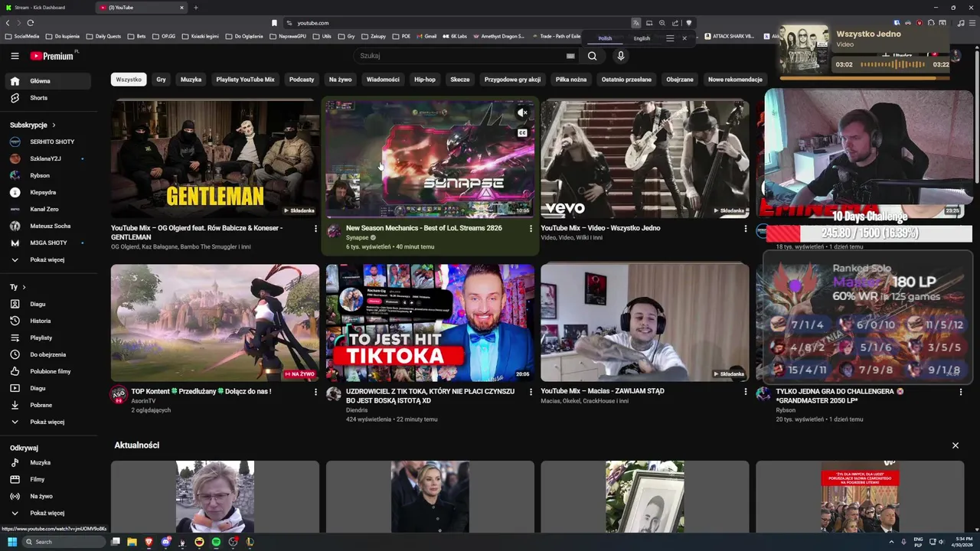This screenshot has width=980, height=551.
Task: Click the bookmark page icon
Action: tap(274, 23)
